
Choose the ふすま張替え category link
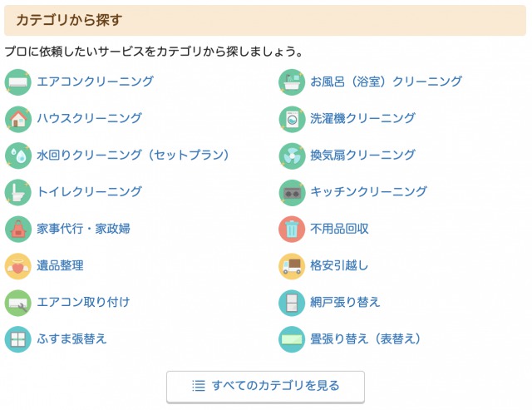point(71,338)
